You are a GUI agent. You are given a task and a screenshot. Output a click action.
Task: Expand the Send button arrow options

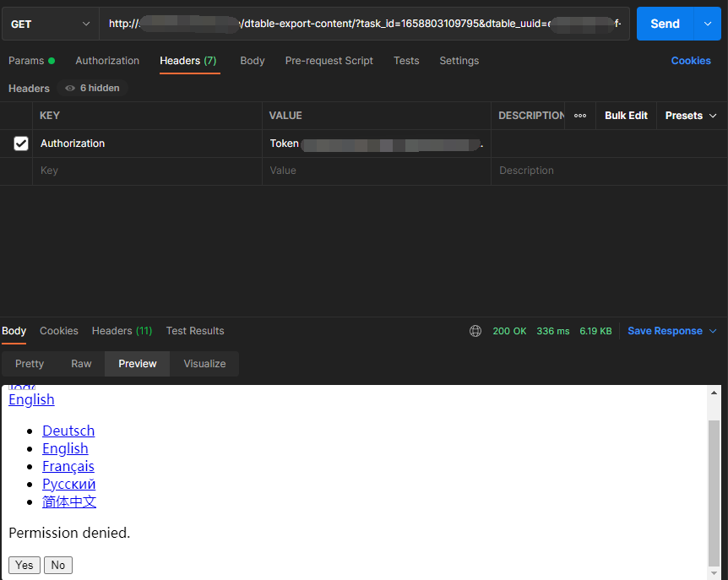pos(708,24)
